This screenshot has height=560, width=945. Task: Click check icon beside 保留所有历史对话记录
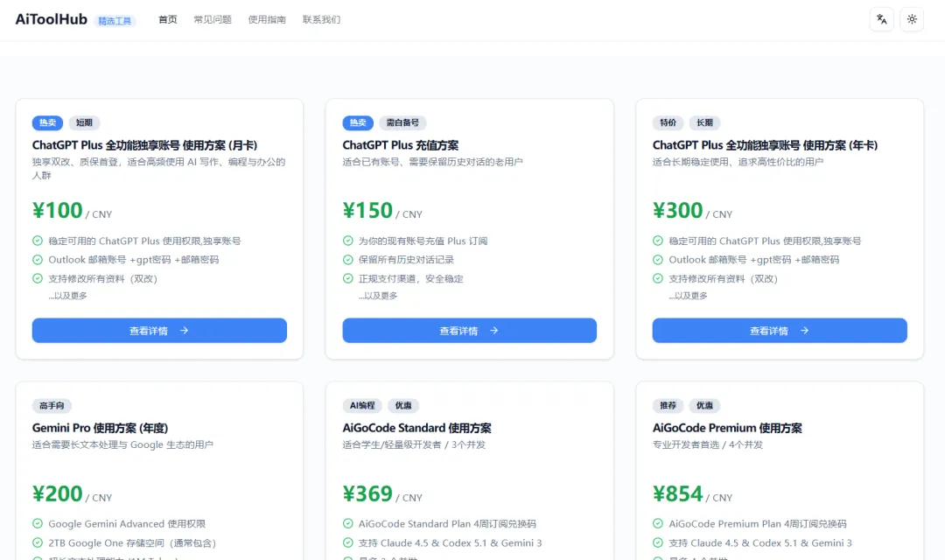pyautogui.click(x=347, y=260)
